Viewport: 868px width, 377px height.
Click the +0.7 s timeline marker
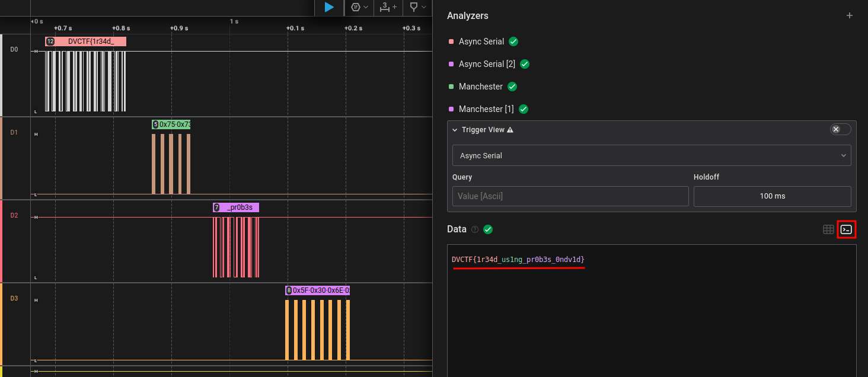pyautogui.click(x=63, y=28)
